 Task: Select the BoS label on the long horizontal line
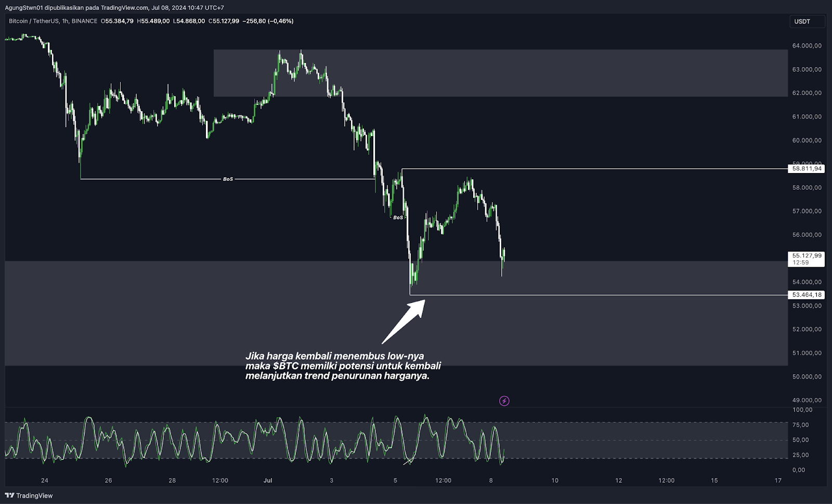[x=228, y=179]
